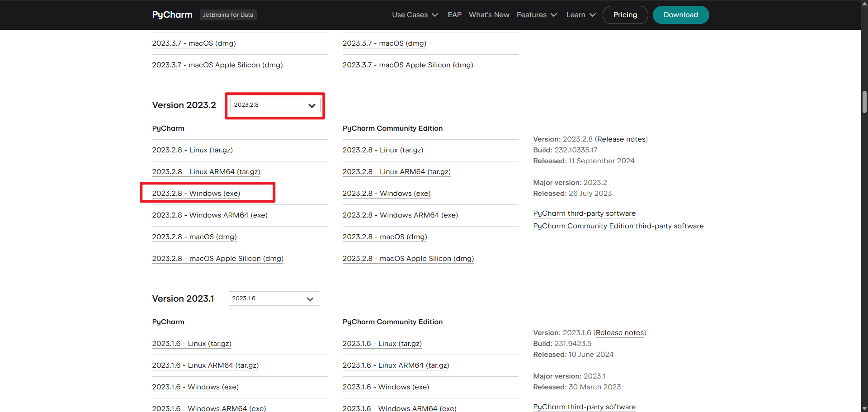Click the scrollbar up arrow
Viewport: 868px width, 412px height.
[x=864, y=3]
